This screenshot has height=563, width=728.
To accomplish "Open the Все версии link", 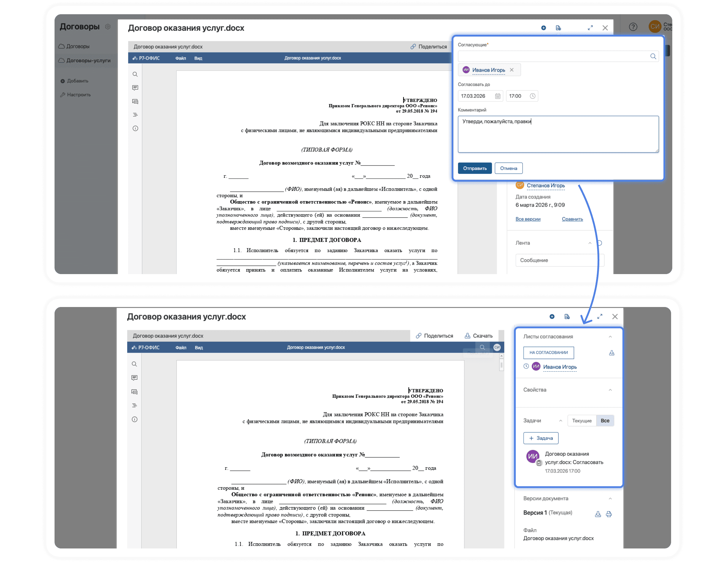I will (528, 219).
